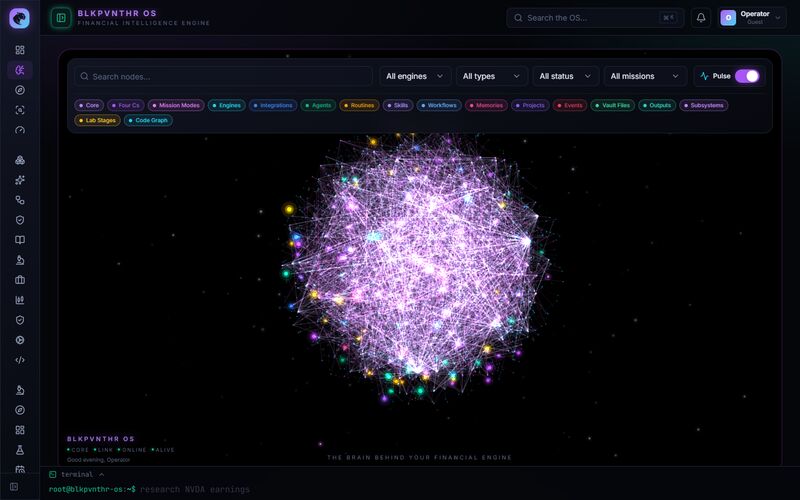
Task: Focus the Search nodes field
Action: 223,76
